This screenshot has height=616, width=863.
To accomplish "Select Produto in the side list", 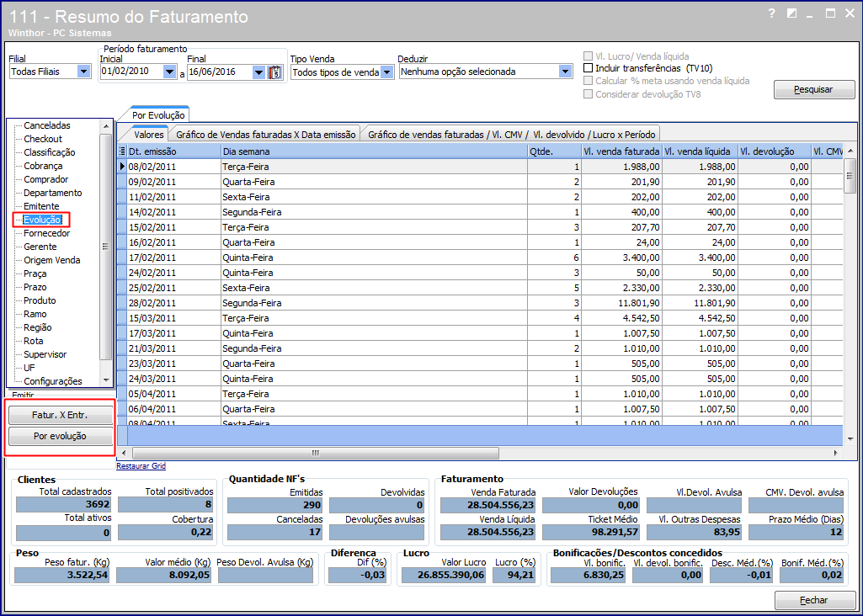I will (x=40, y=300).
